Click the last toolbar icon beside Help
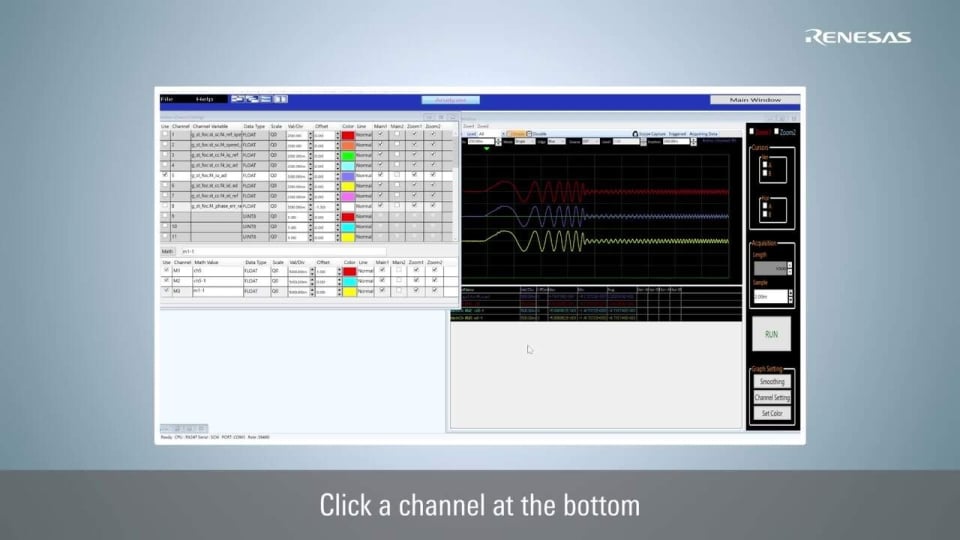Viewport: 960px width, 540px height. 282,99
